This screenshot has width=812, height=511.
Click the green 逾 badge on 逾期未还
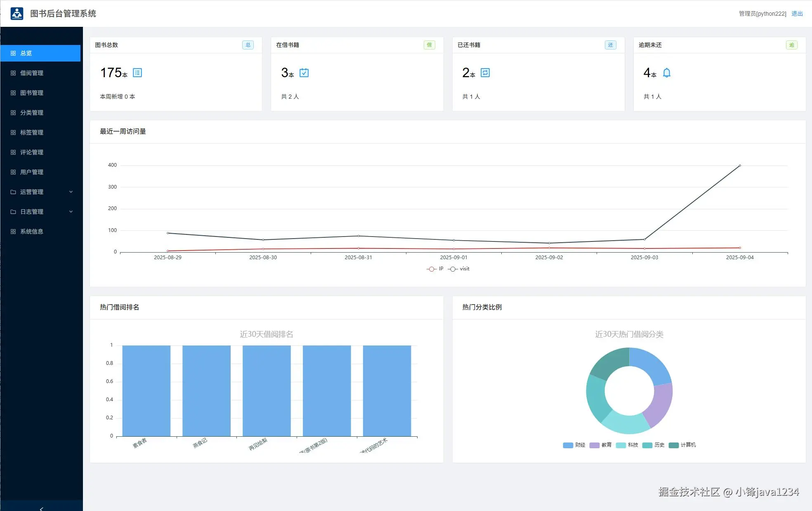pos(791,45)
